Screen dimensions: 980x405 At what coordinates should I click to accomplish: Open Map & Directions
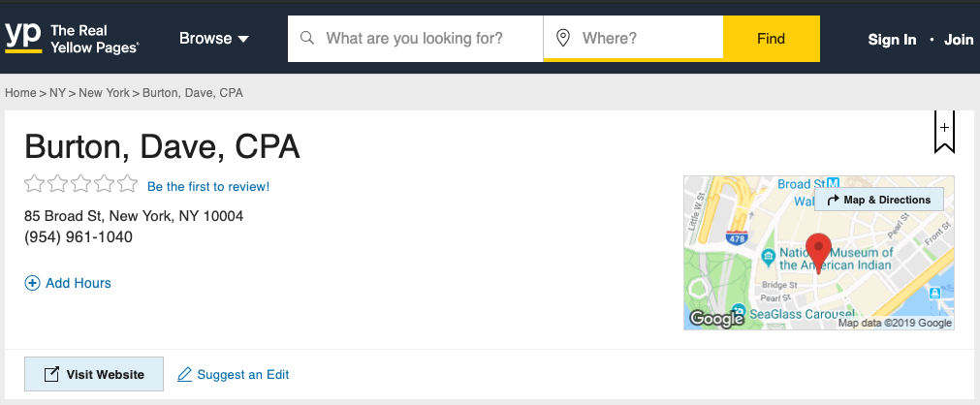click(x=879, y=200)
